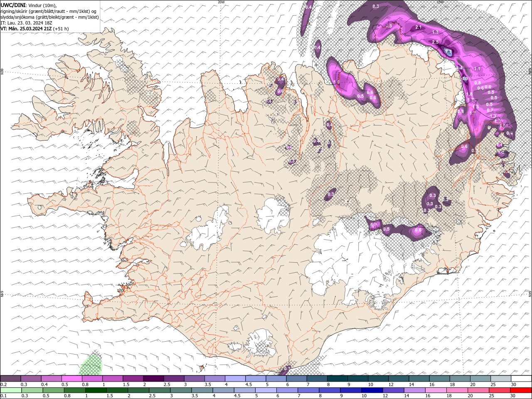Select the 0.5 bright pink swatch in upper legend
This screenshot has width=532, height=399.
click(x=71, y=379)
